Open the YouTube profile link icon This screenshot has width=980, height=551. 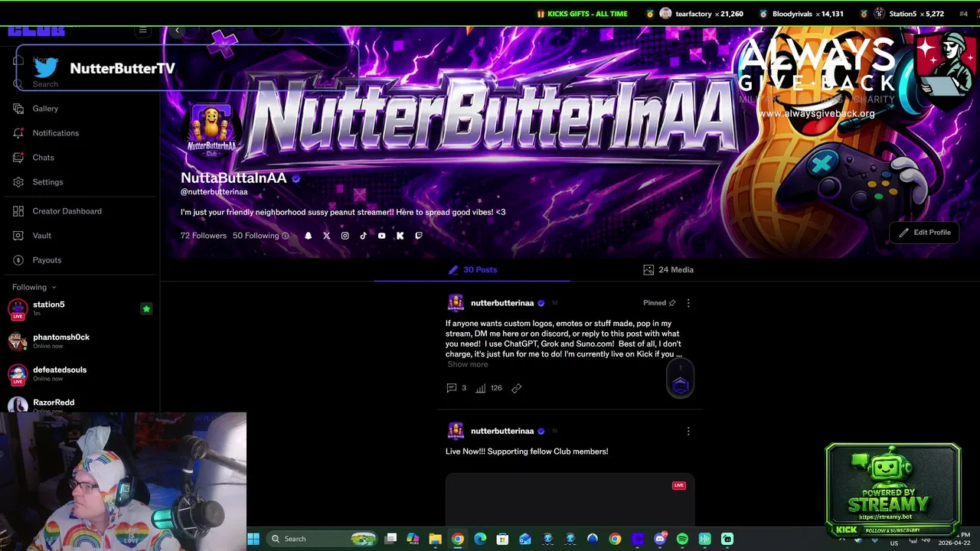[381, 236]
